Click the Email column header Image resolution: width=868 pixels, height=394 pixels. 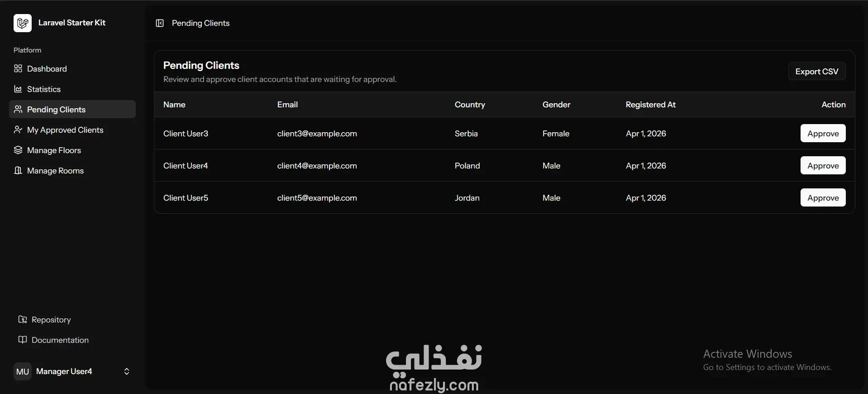tap(287, 105)
